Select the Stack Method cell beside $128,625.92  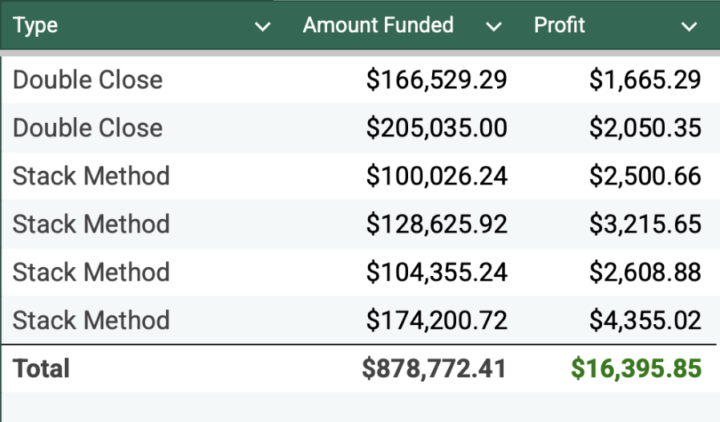click(x=91, y=224)
